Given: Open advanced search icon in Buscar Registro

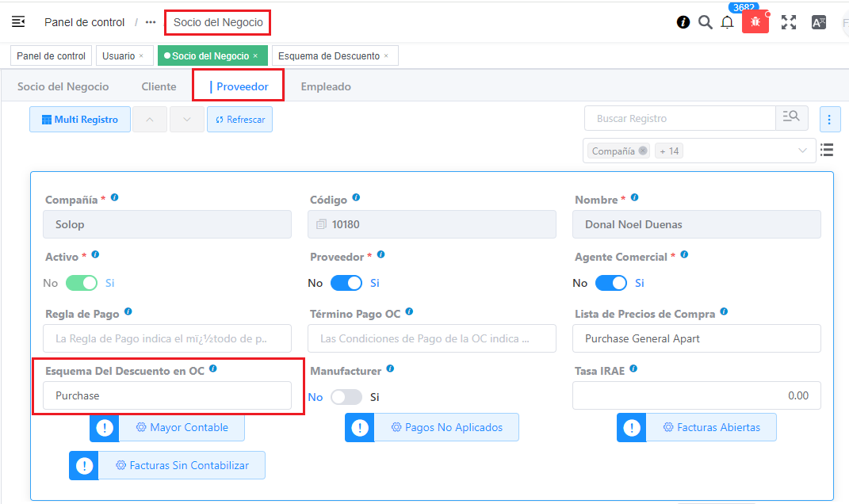Looking at the screenshot, I should pyautogui.click(x=790, y=118).
